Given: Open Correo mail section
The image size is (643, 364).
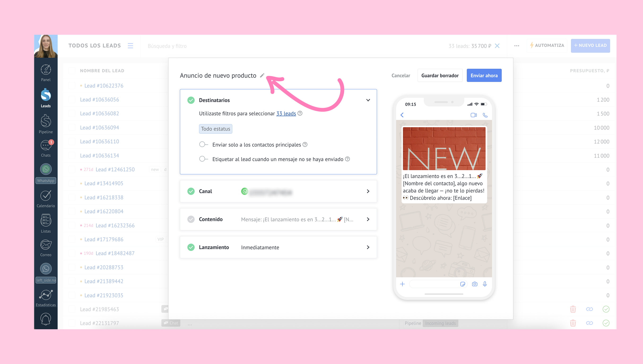Looking at the screenshot, I should pos(46,248).
